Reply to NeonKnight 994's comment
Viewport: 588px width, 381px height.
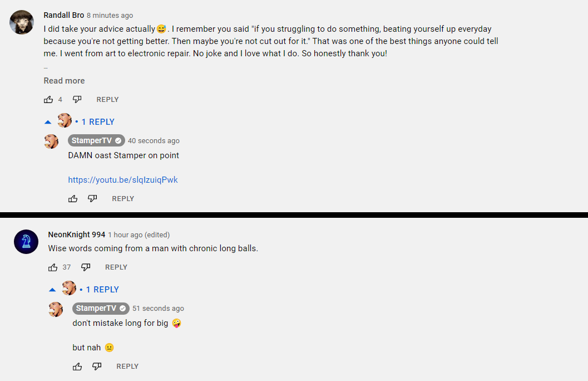point(116,267)
